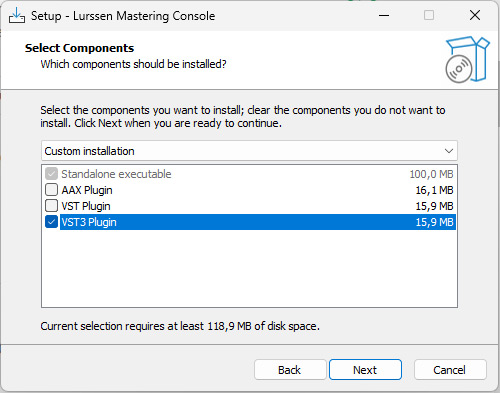
Task: Click the Back button
Action: [290, 370]
